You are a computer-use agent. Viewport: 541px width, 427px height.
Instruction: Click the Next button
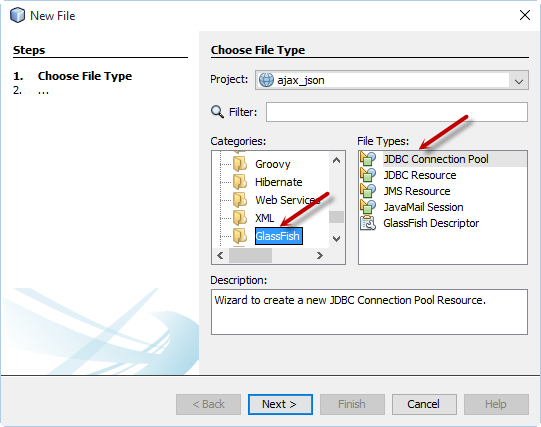280,404
